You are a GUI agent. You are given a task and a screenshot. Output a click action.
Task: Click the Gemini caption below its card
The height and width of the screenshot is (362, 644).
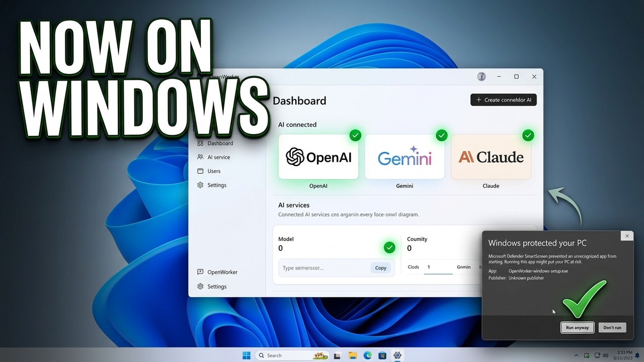coord(405,186)
